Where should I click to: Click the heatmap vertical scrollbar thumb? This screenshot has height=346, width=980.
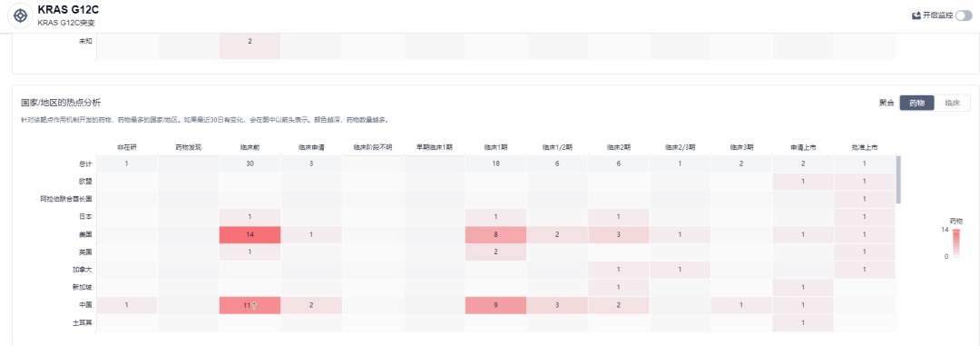898,180
